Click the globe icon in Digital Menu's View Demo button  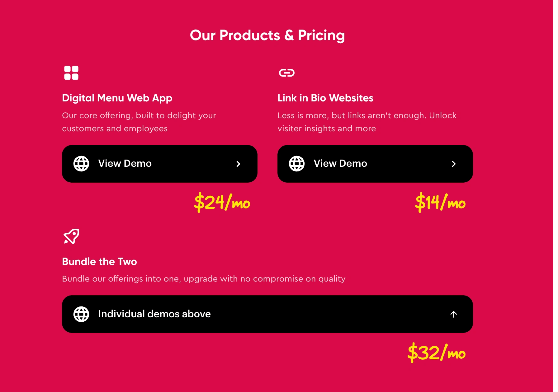(81, 164)
